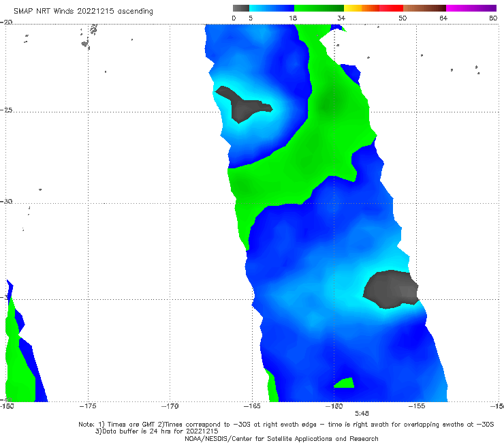This screenshot has width=504, height=443.
Task: Click the cyan-to-blue segment of the colorbar
Action: coord(272,8)
